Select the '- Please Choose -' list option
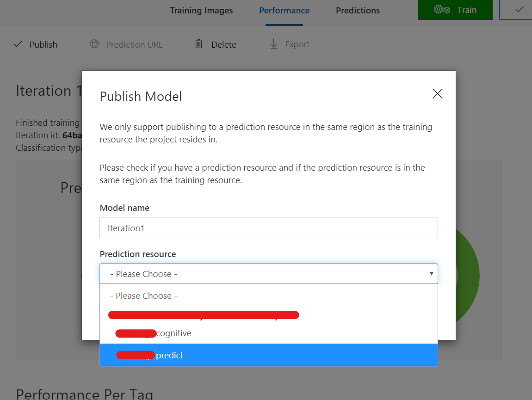532x400 pixels. point(269,296)
